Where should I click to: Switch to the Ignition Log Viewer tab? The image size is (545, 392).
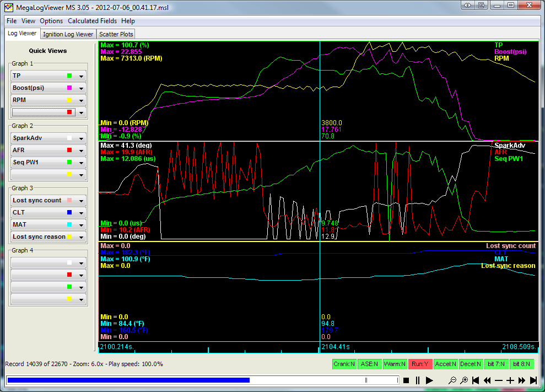pos(68,34)
